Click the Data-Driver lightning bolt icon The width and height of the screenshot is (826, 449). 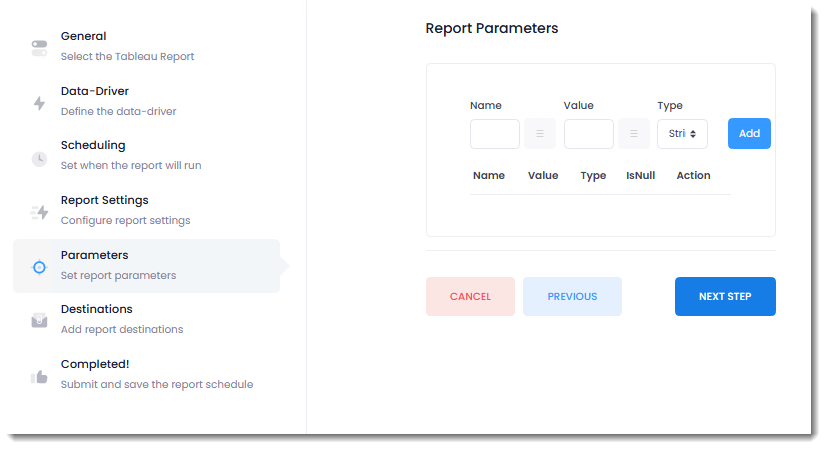pyautogui.click(x=39, y=102)
